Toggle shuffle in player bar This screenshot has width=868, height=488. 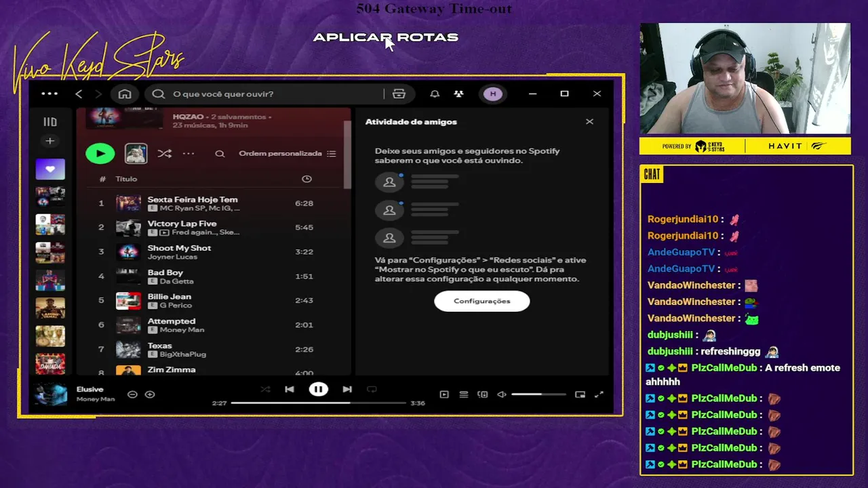click(265, 389)
